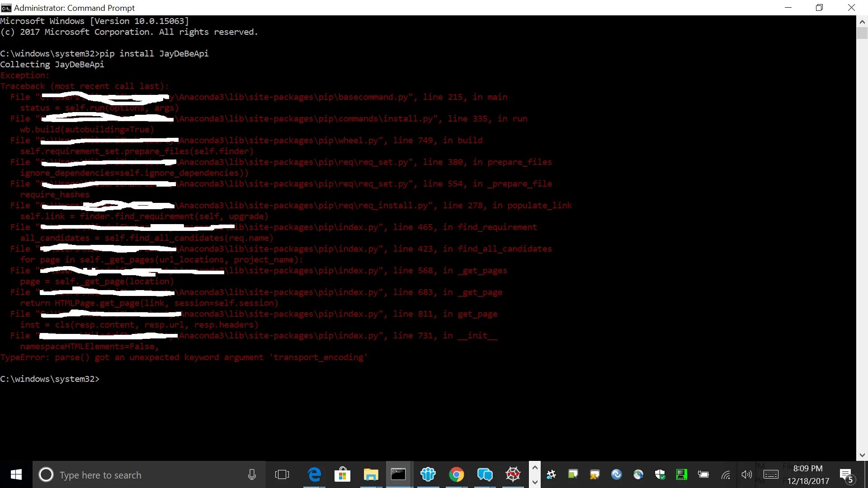The height and width of the screenshot is (488, 868).
Task: Open the Action Center notifications
Action: (x=846, y=474)
